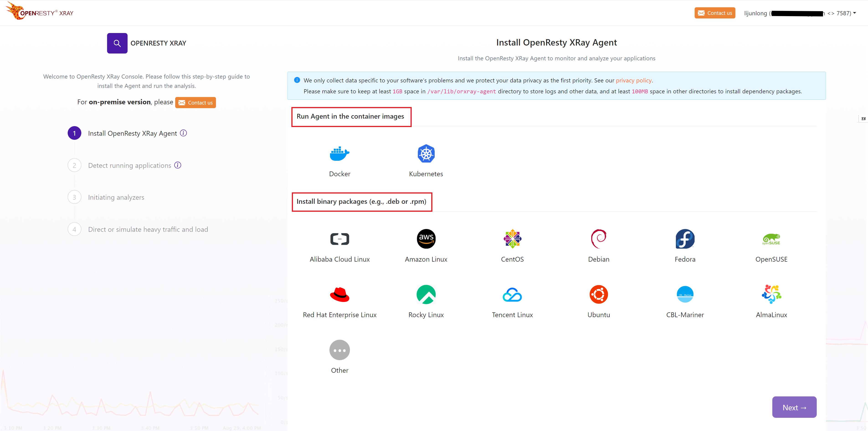Select the OpenSUSE chameleon icon
The width and height of the screenshot is (868, 431).
point(771,239)
